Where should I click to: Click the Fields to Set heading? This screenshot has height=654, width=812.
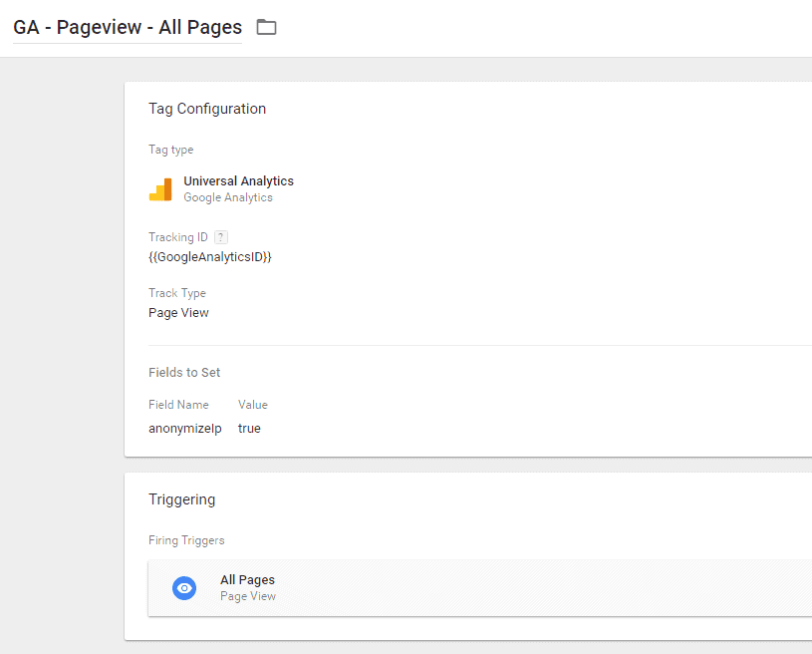click(184, 372)
